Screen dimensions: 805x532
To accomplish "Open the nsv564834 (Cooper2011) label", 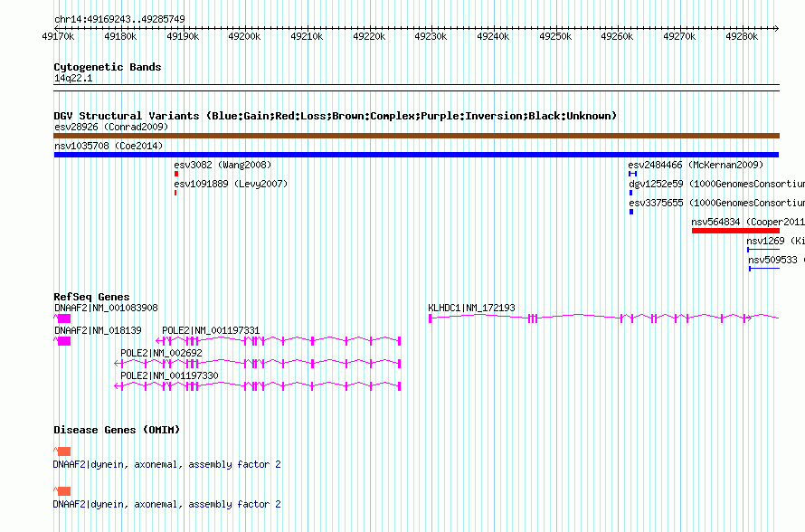I will click(748, 222).
